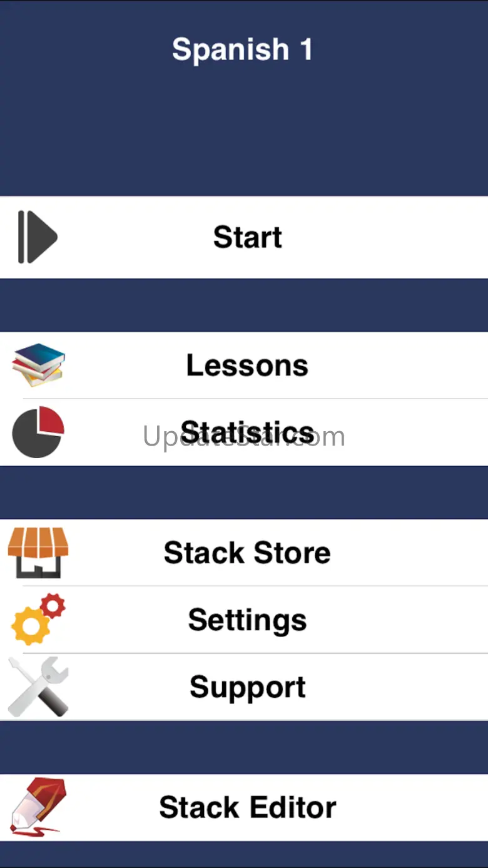Click the UpdateStar.com watermark text

click(244, 436)
